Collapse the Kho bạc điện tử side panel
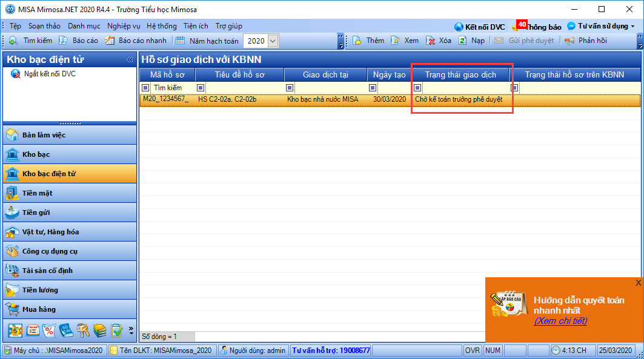 coord(130,60)
